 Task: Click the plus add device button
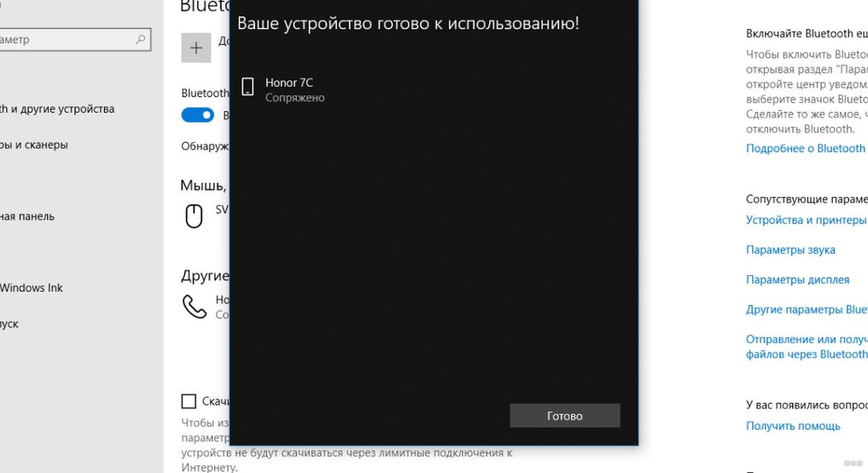point(196,48)
